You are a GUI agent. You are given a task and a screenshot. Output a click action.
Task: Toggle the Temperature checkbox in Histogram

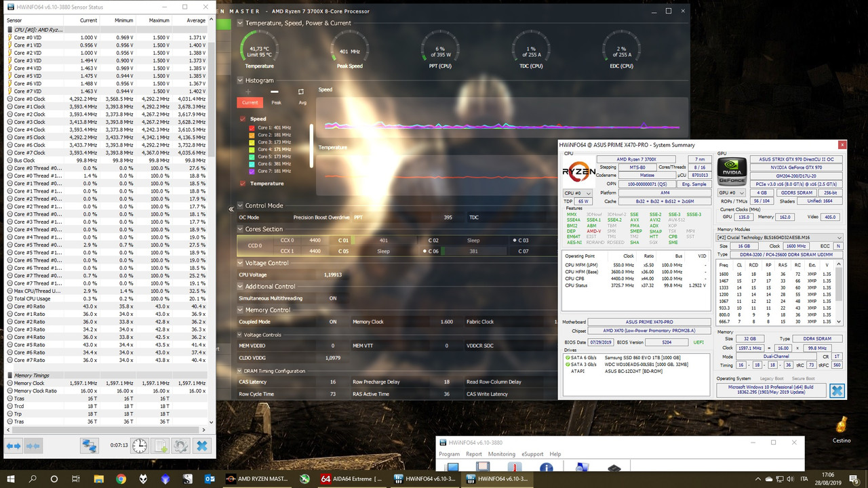coord(243,184)
